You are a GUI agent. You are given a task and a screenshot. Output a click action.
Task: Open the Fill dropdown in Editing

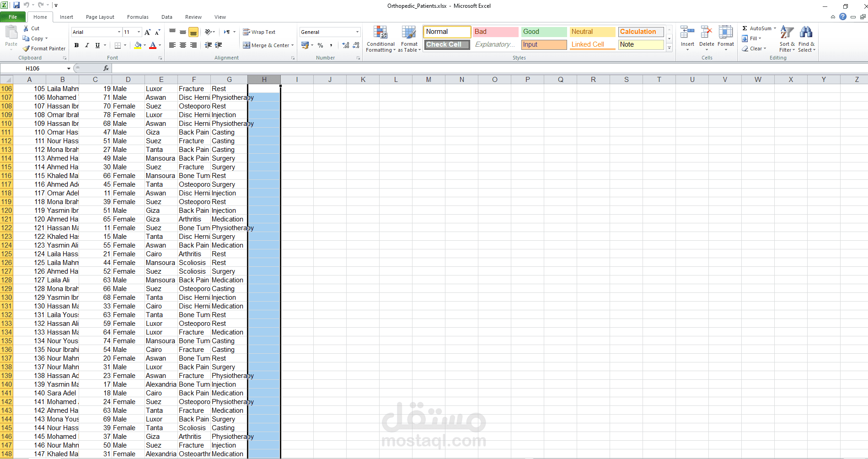point(751,38)
